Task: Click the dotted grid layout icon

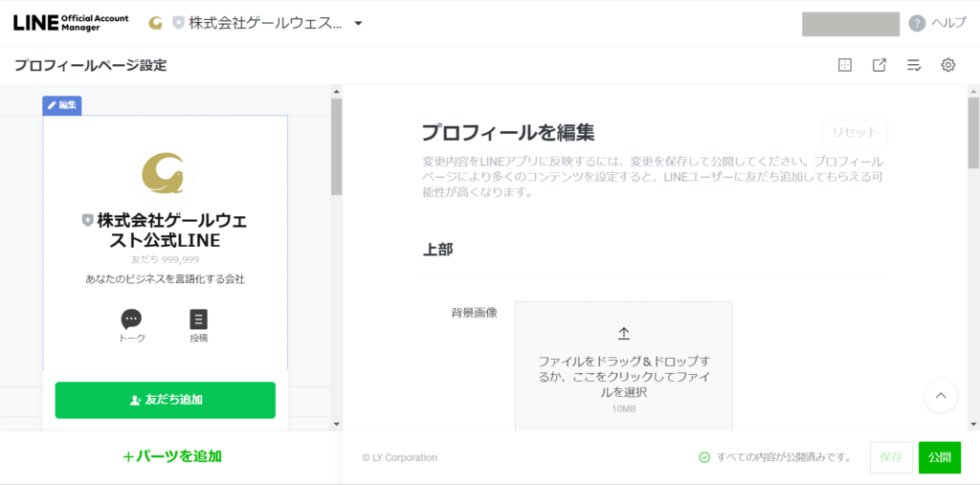Action: (x=844, y=65)
